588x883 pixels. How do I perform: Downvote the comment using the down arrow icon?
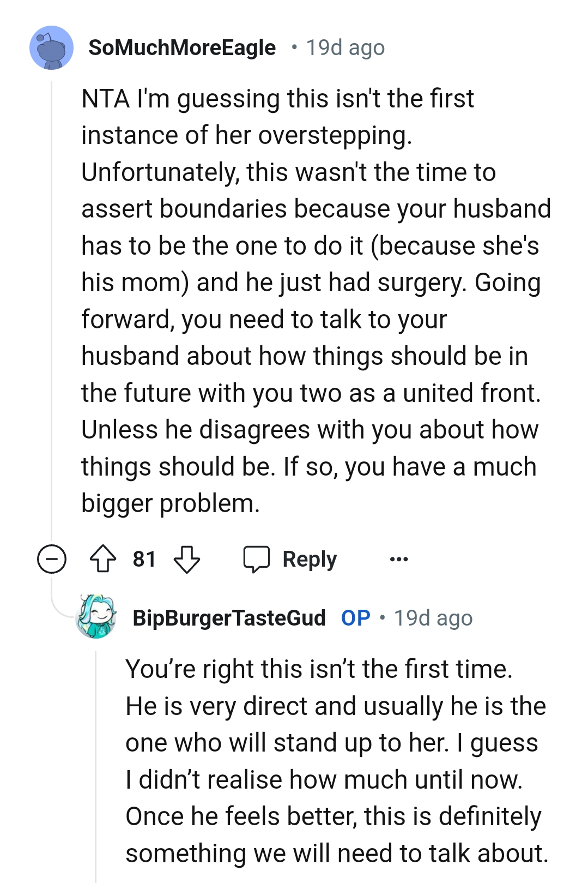[x=187, y=558]
